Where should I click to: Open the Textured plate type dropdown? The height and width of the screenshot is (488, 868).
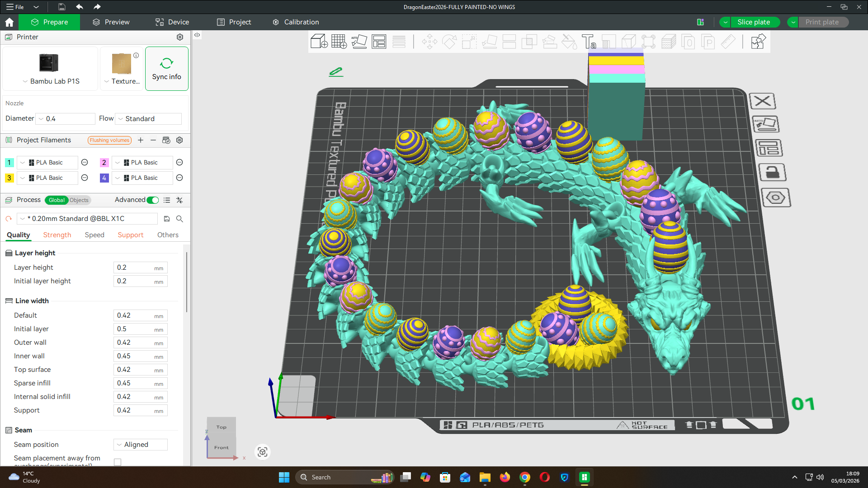[x=122, y=81]
